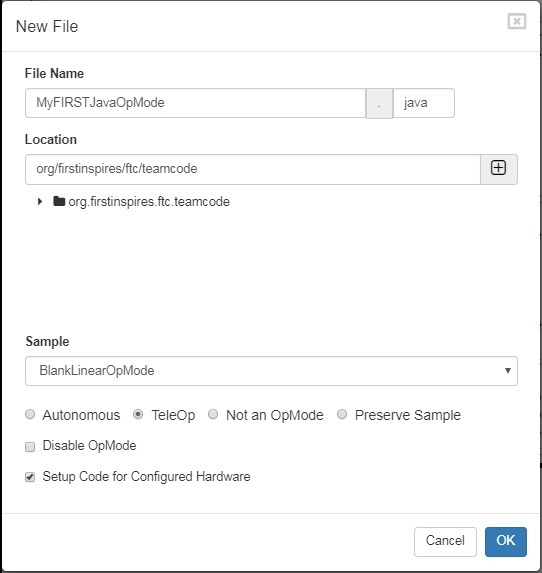Click the File Name input field
Screen dimensions: 542x573
pyautogui.click(x=196, y=103)
